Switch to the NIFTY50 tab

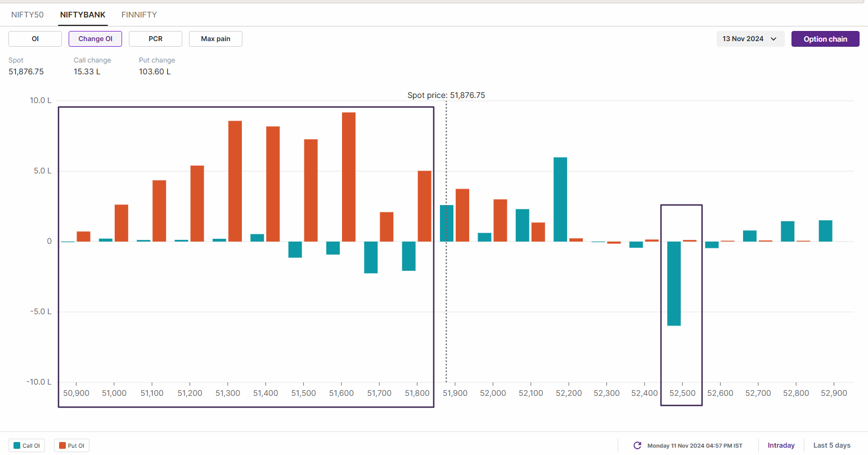click(x=27, y=15)
